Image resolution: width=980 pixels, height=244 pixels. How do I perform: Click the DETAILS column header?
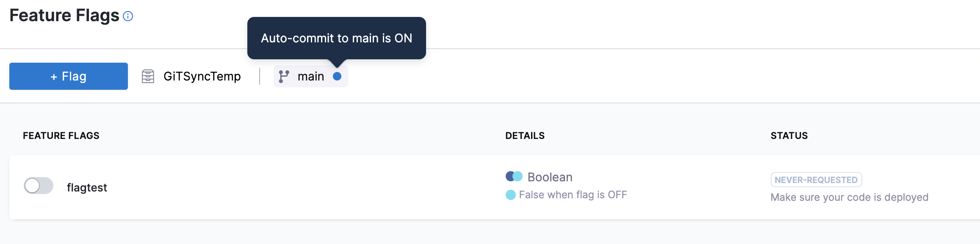[x=525, y=136]
